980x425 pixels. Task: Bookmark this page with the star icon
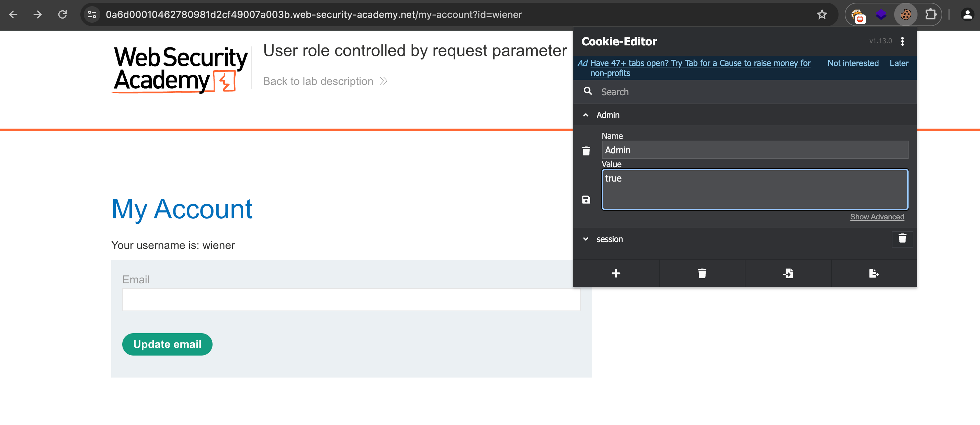[x=822, y=14]
